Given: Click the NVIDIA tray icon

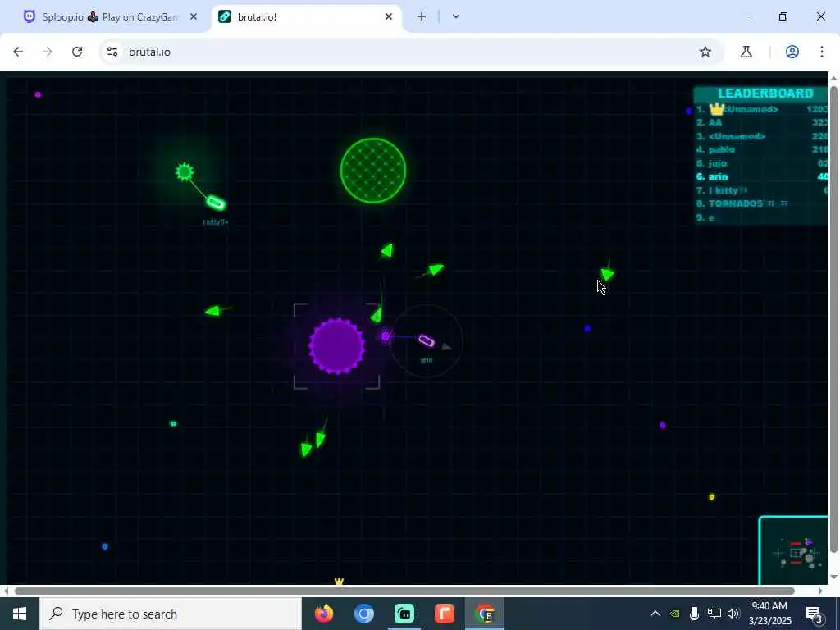Looking at the screenshot, I should click(675, 614).
